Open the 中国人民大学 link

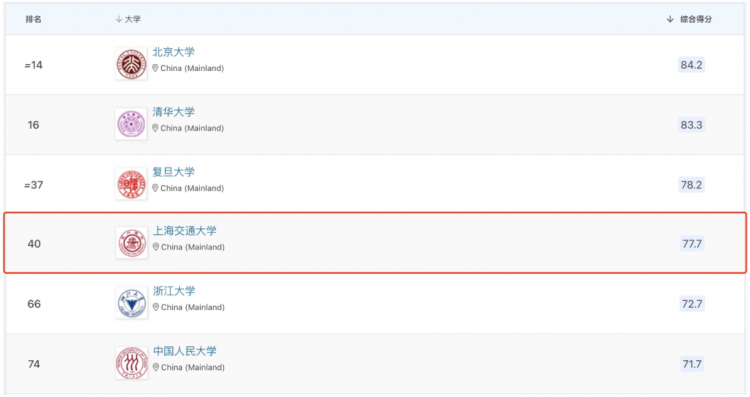tap(185, 351)
